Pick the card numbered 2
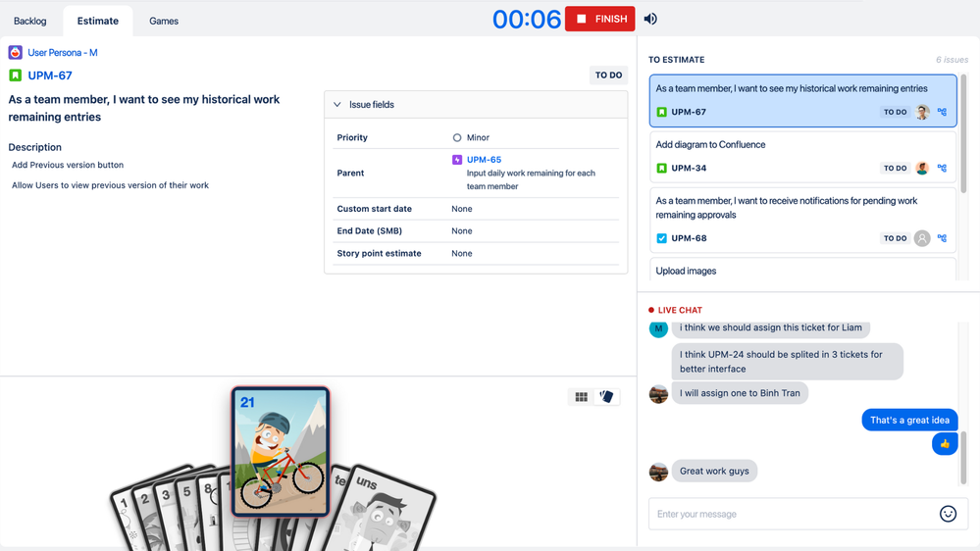The height and width of the screenshot is (551, 980). click(x=145, y=509)
